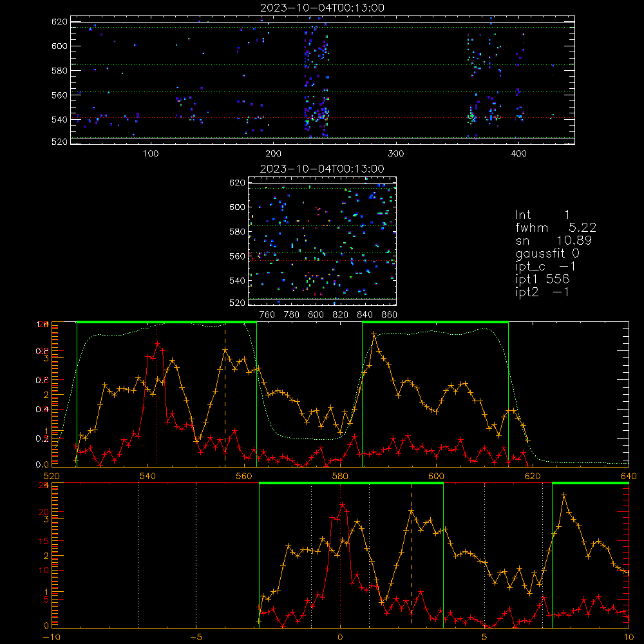Click x-axis label 860 on middle plot
Image resolution: width=644 pixels, height=644 pixels.
coord(390,315)
